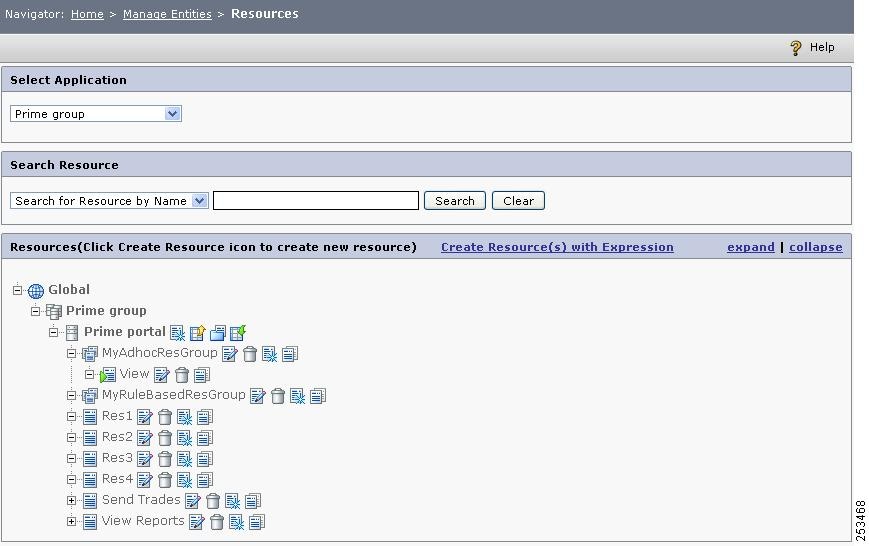Click the star create icon on Res1 row
Screen dimensions: 869x546
(x=185, y=417)
